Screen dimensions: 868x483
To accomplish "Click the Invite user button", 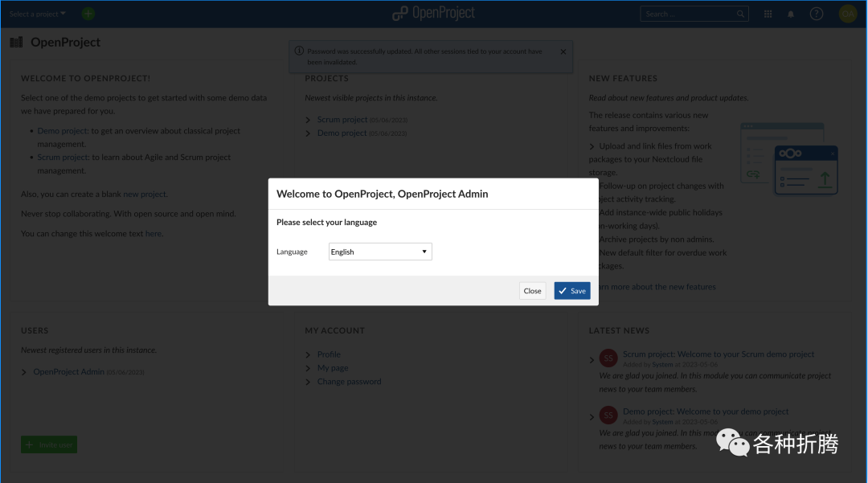I will coord(49,444).
